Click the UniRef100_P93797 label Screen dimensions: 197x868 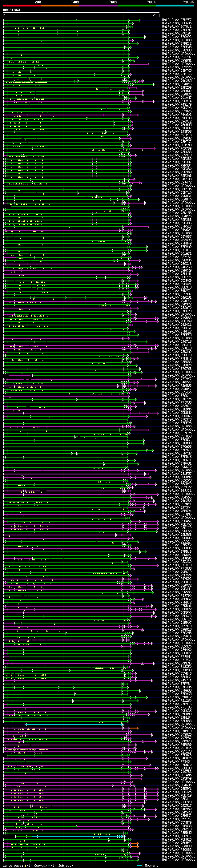177,57
